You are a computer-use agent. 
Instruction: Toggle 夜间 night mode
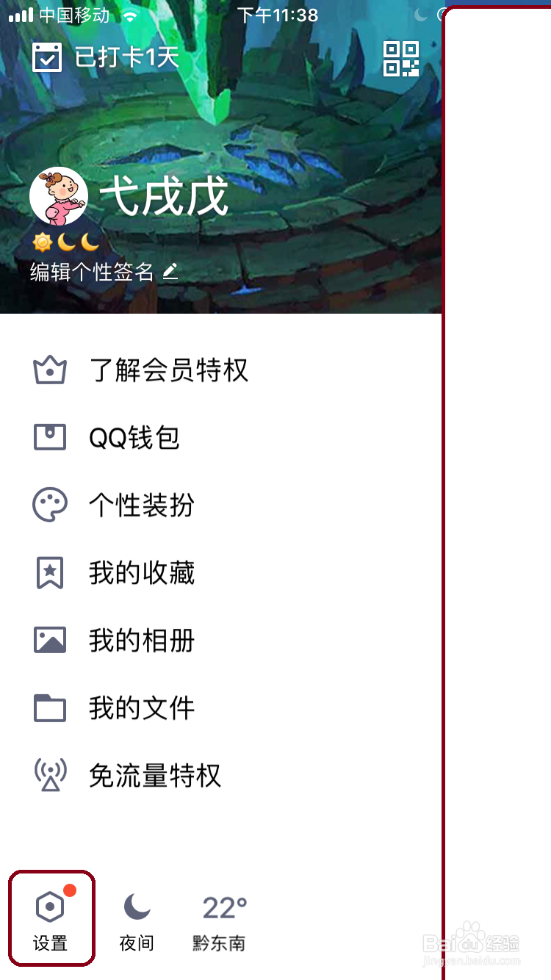coord(137,921)
